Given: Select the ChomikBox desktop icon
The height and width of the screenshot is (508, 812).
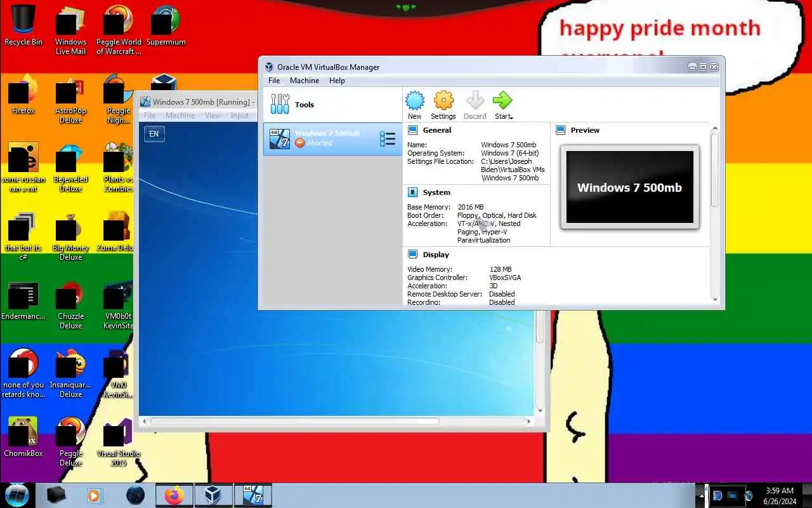Looking at the screenshot, I should pos(23,437).
